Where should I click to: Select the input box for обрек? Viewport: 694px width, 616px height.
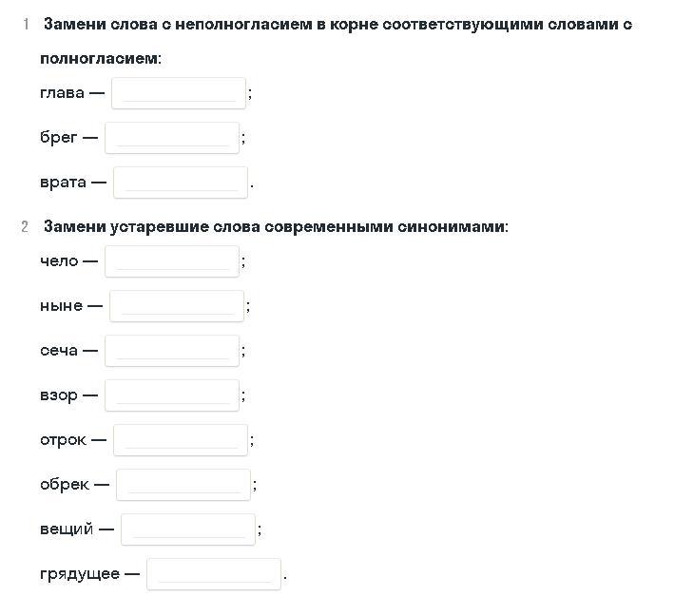(x=183, y=485)
